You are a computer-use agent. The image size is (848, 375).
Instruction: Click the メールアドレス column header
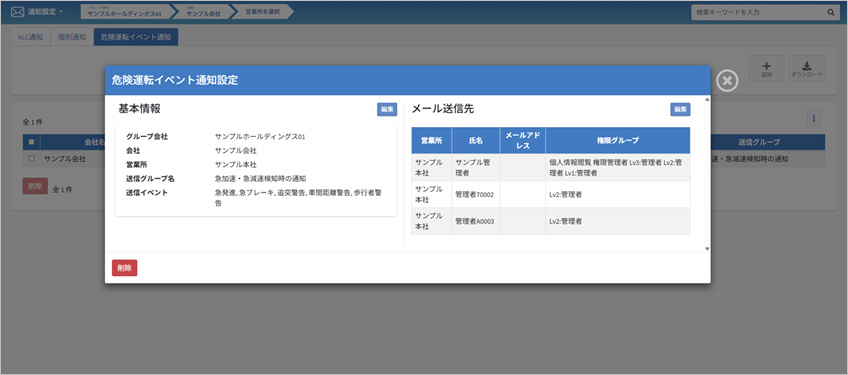[523, 141]
